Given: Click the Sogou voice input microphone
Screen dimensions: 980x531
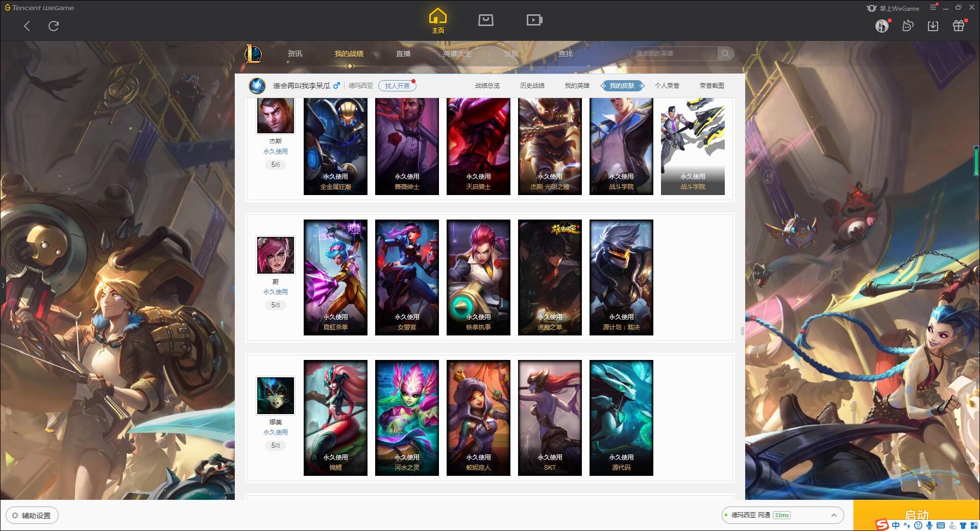Looking at the screenshot, I should click(x=929, y=525).
